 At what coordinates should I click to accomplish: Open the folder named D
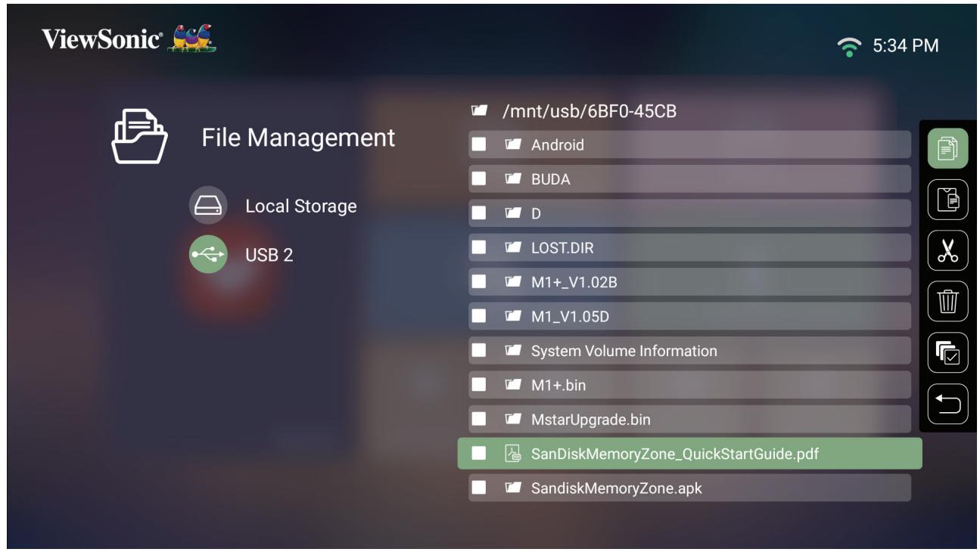[537, 213]
